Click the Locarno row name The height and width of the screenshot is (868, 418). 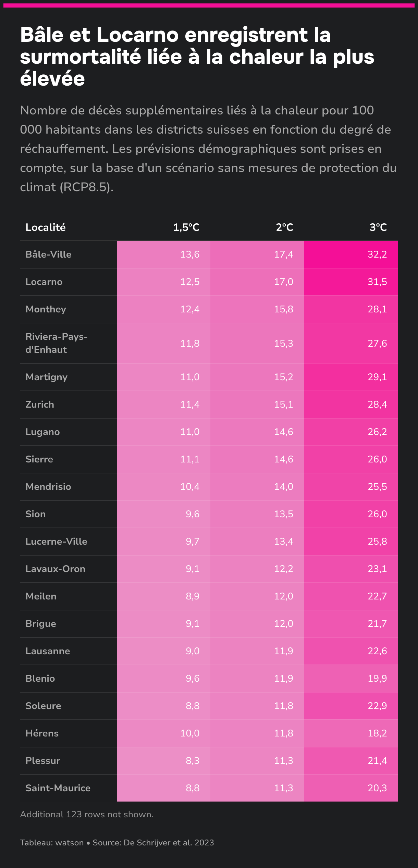(x=44, y=282)
